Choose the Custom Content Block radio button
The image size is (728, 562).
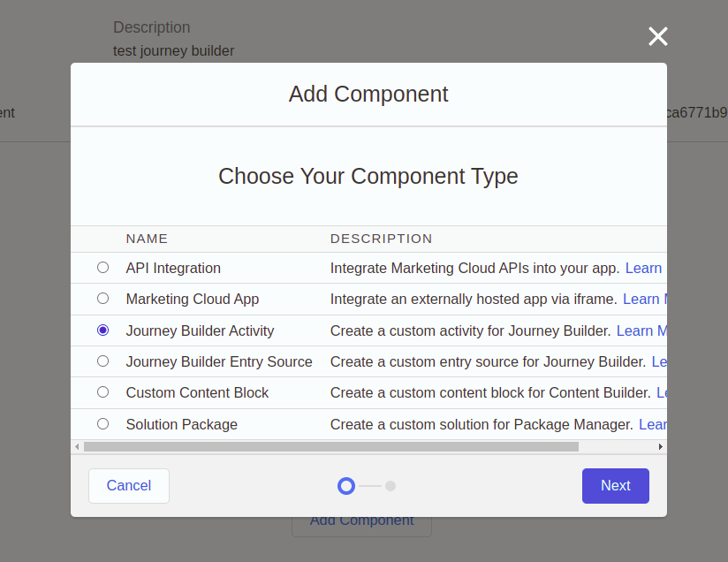pyautogui.click(x=103, y=392)
